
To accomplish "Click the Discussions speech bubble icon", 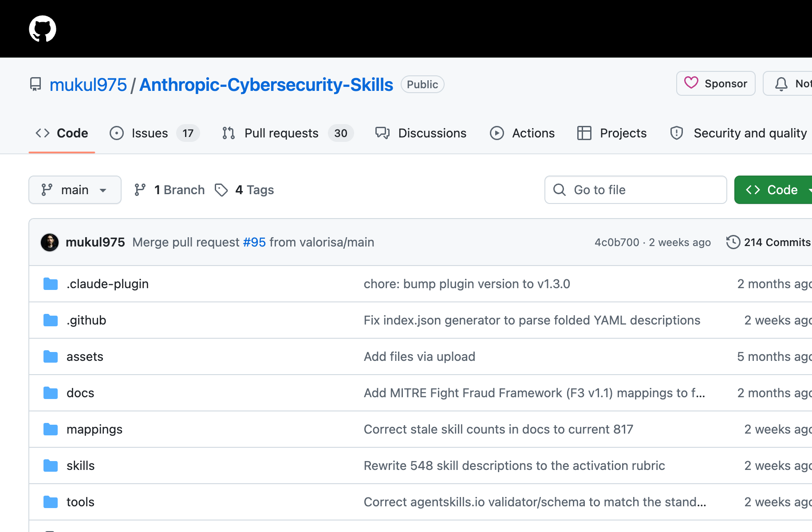I will pos(382,133).
